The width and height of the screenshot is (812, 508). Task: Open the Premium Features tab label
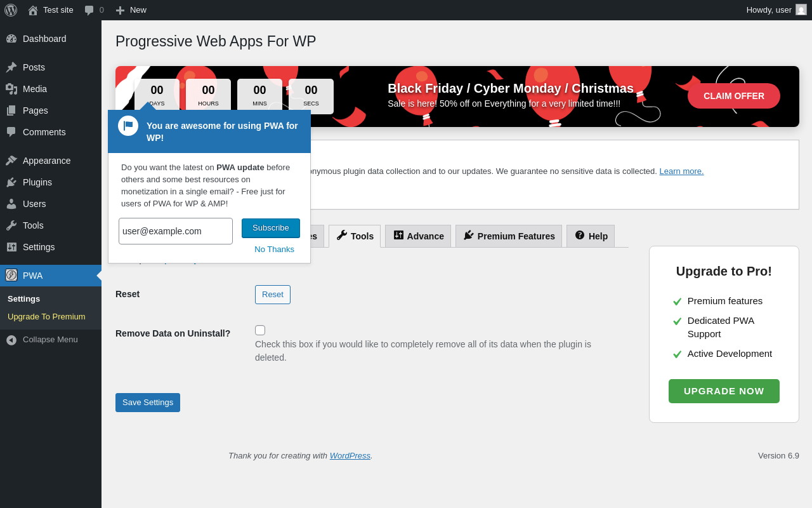click(x=516, y=236)
